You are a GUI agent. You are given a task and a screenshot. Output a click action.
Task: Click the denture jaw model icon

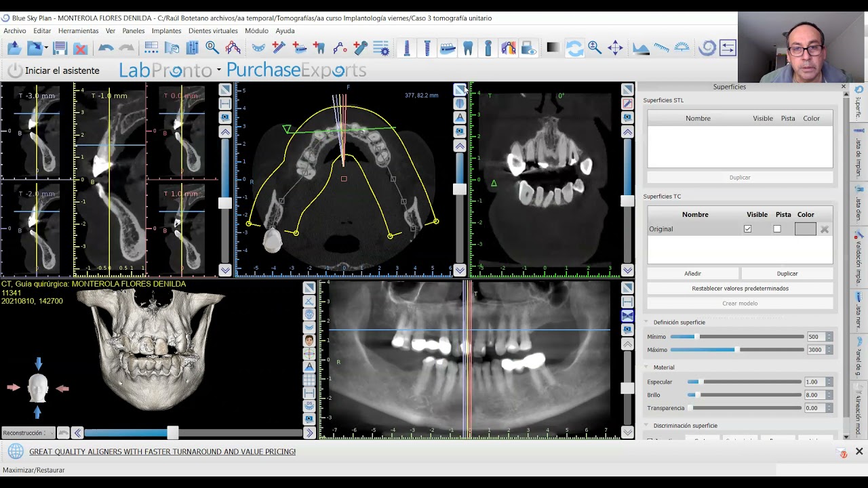pos(448,48)
